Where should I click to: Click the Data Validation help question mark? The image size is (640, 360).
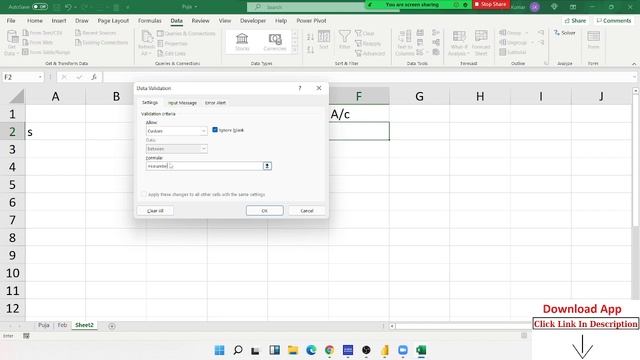300,88
